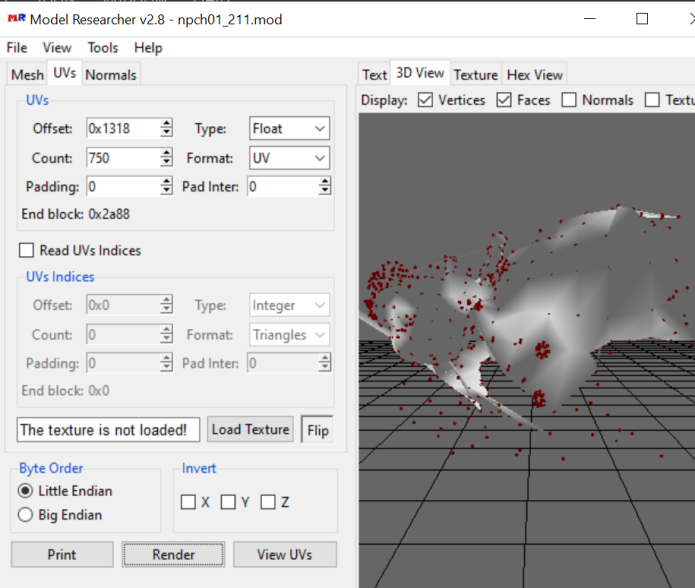Increase the UVs Offset spinner value
This screenshot has height=588, width=695.
(166, 124)
